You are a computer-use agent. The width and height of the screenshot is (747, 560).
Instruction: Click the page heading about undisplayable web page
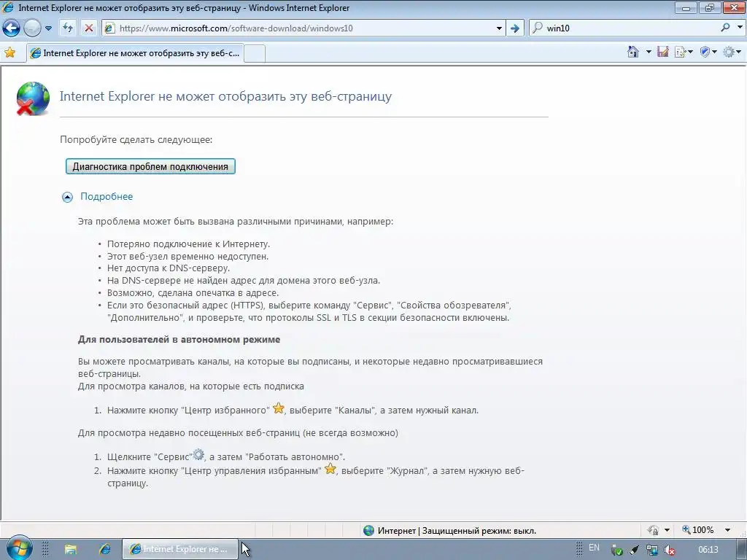(225, 96)
